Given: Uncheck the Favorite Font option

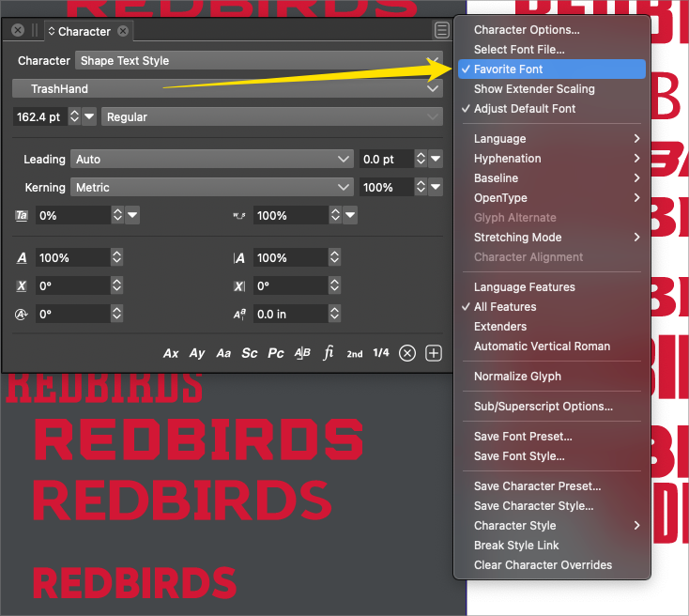Looking at the screenshot, I should [x=508, y=69].
